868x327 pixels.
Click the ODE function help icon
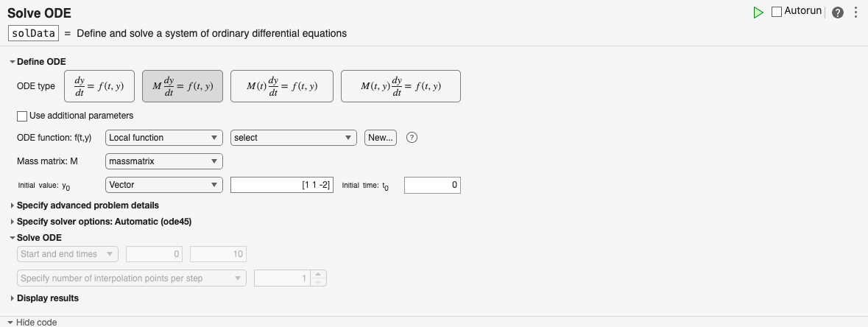pos(412,138)
